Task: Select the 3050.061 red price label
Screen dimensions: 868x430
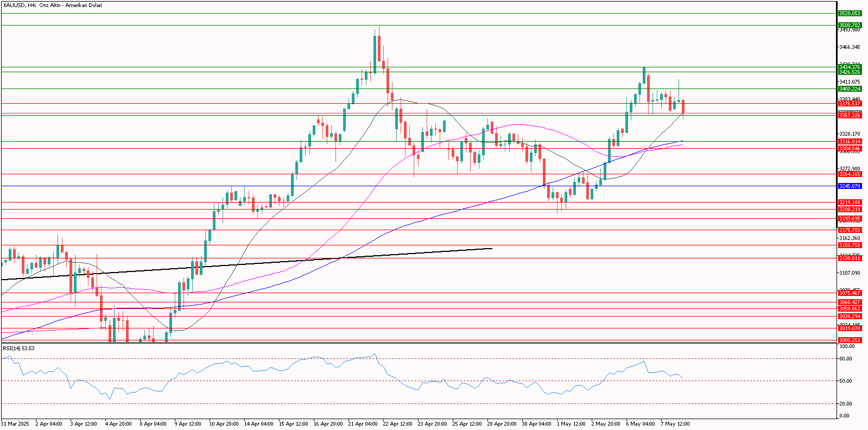Action: [x=850, y=308]
